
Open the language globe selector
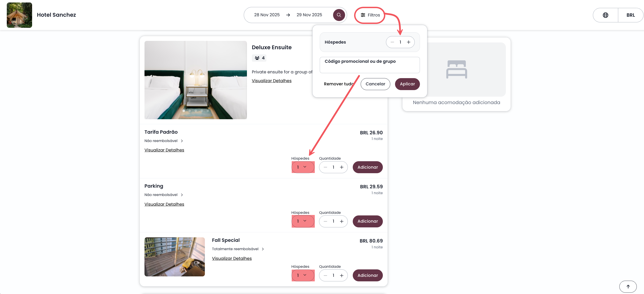point(605,15)
